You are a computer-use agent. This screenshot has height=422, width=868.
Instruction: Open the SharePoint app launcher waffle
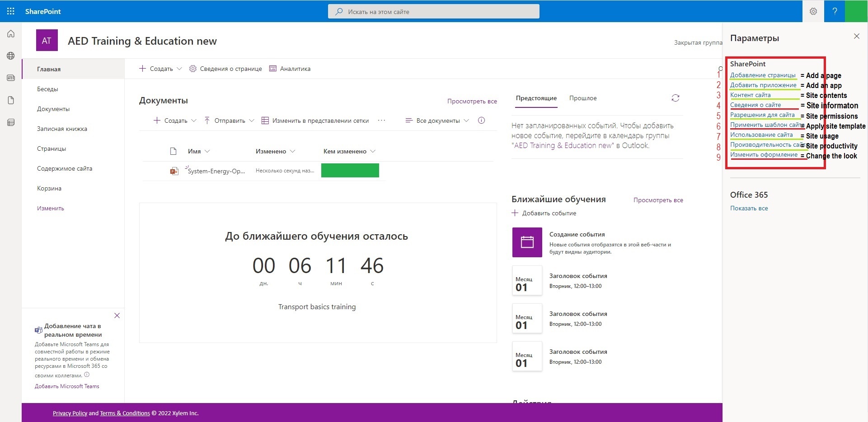[x=11, y=11]
